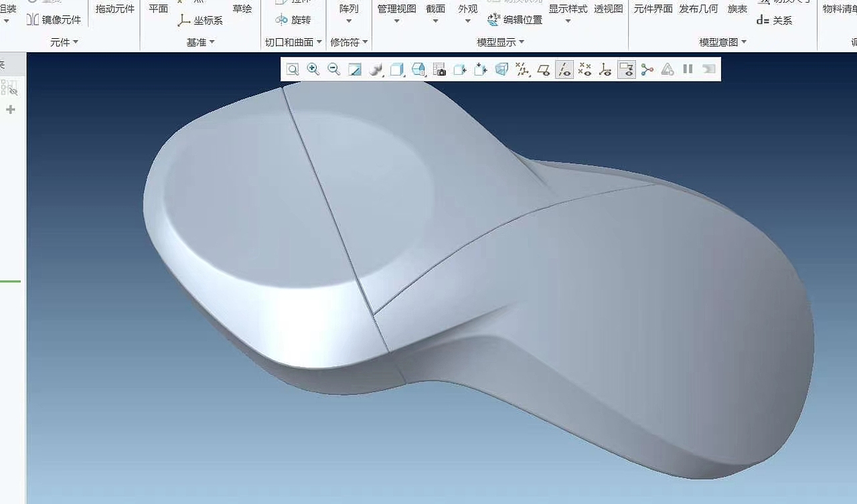Click the 平面 (Plane) datum button
The width and height of the screenshot is (857, 504).
click(x=159, y=9)
